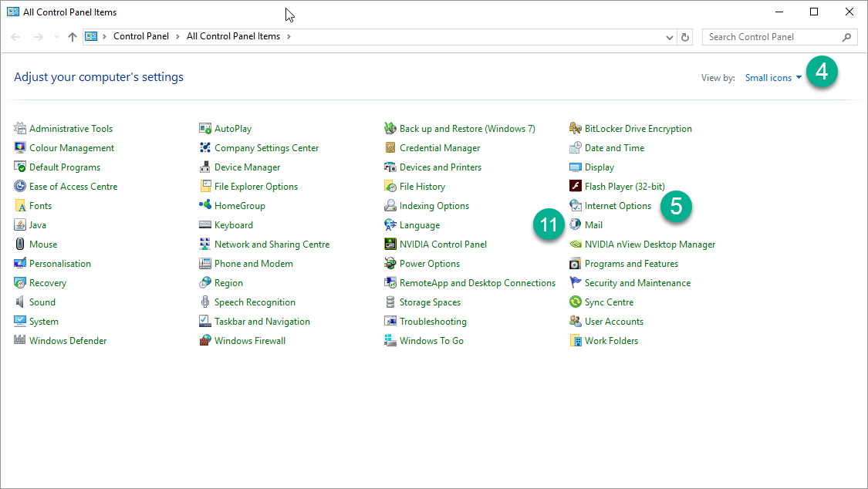Open Company Settings Center link
Image resolution: width=868 pixels, height=489 pixels.
pos(266,148)
